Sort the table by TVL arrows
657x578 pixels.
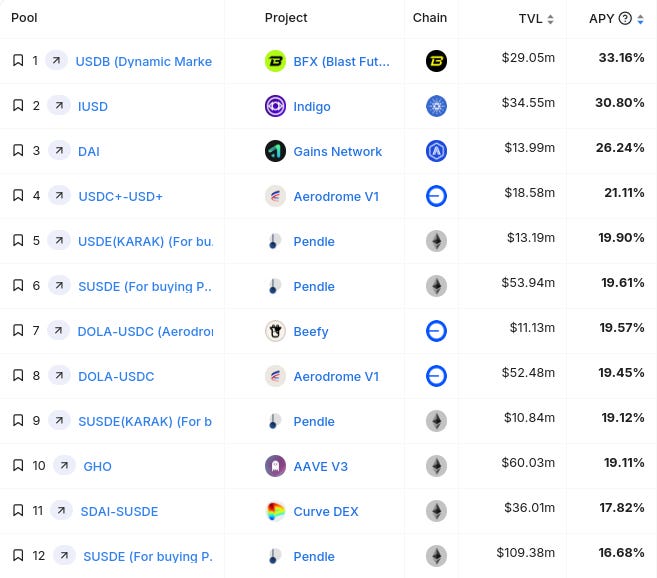click(x=551, y=19)
